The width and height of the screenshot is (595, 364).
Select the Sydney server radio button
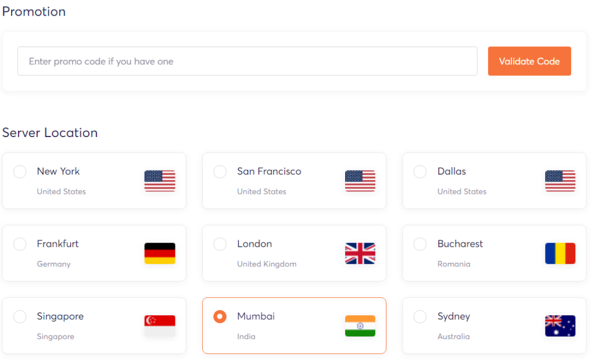coord(420,316)
